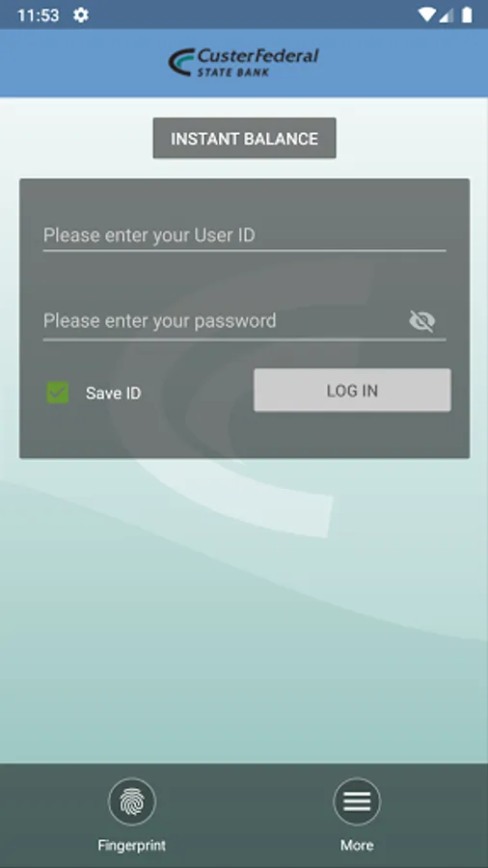Open the More hamburger menu icon
This screenshot has height=868, width=488.
[x=357, y=801]
